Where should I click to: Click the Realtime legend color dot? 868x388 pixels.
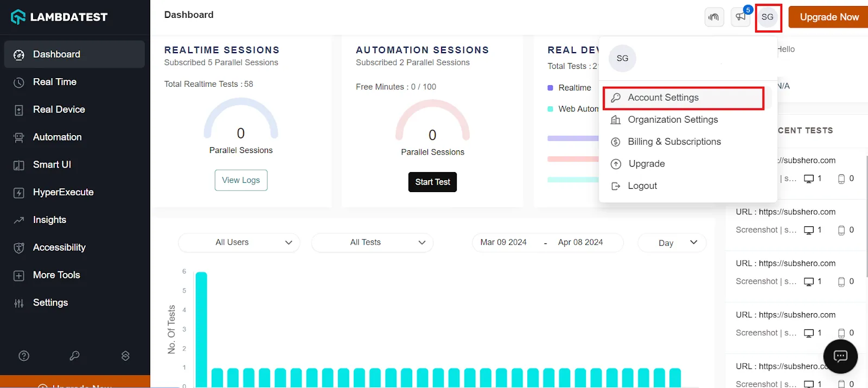551,88
